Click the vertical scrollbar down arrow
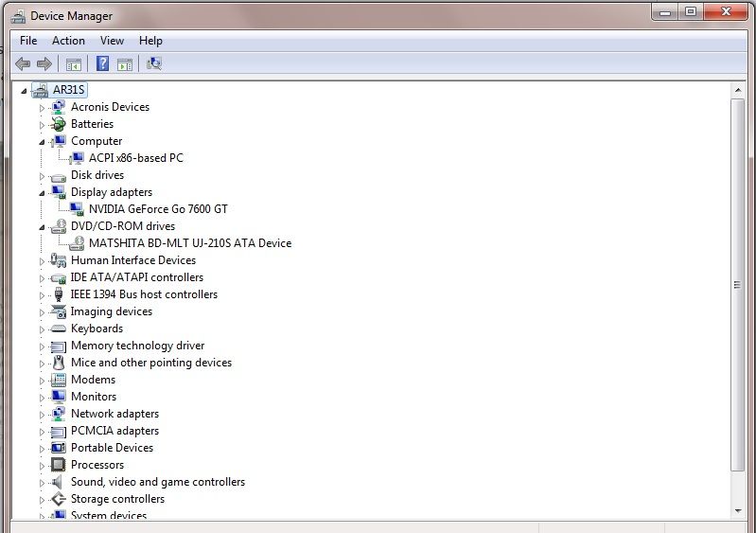This screenshot has width=756, height=533. tap(739, 510)
